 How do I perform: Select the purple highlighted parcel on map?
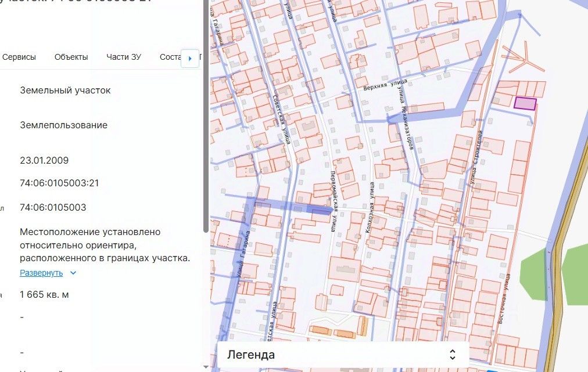525,103
